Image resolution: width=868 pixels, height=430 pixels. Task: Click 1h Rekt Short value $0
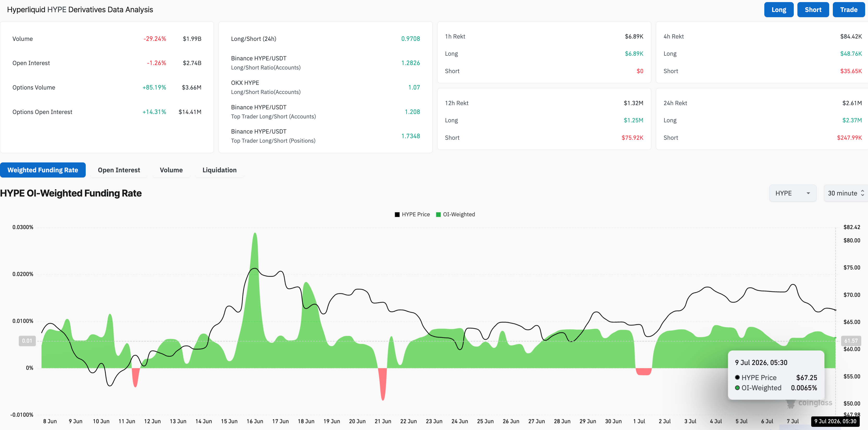[x=640, y=71]
